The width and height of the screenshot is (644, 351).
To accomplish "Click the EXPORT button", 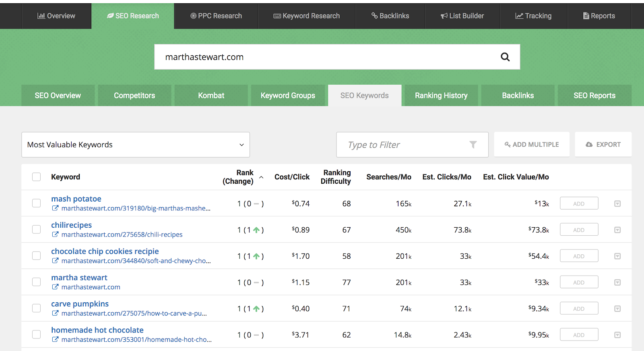I will click(x=603, y=144).
